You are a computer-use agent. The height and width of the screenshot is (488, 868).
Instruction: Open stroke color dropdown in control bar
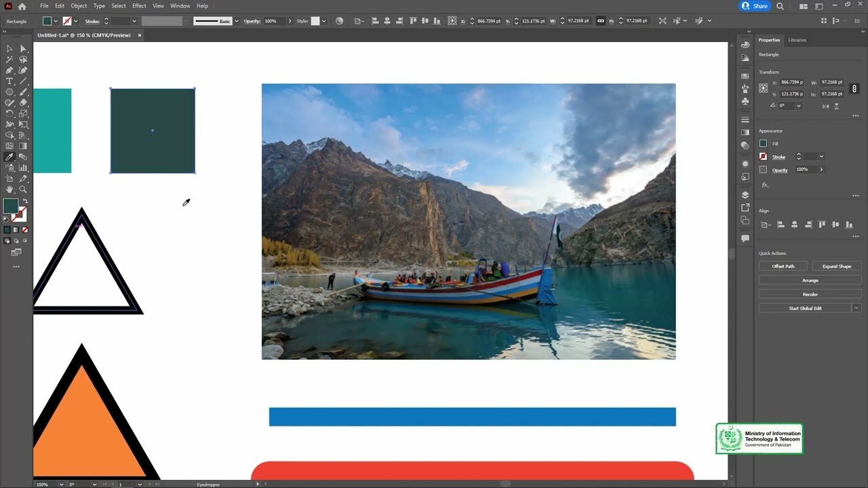click(75, 21)
